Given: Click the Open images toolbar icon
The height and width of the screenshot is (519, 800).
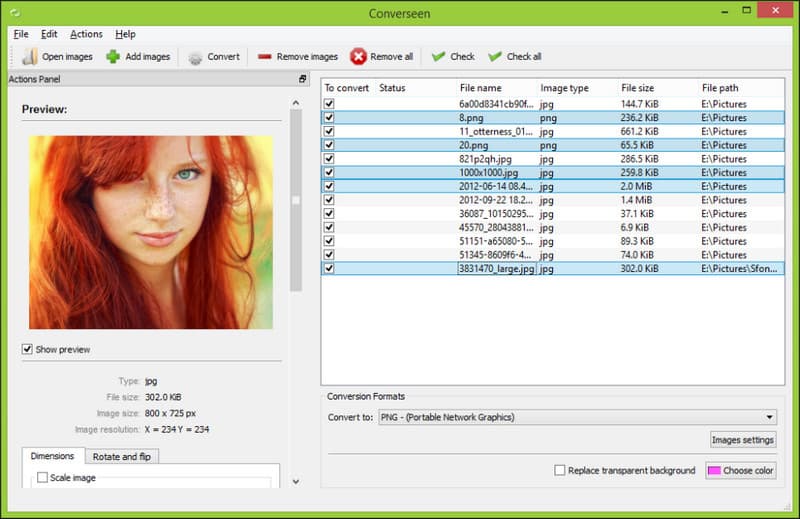Looking at the screenshot, I should point(30,57).
